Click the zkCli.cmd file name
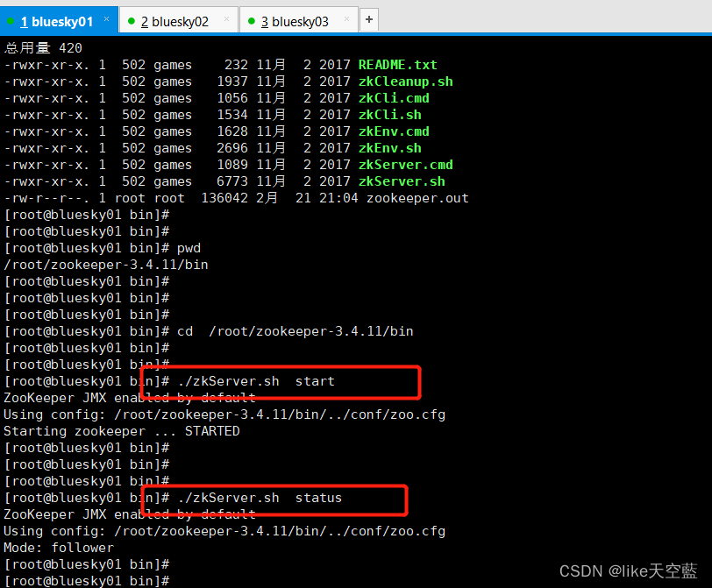The height and width of the screenshot is (588, 712). pos(394,98)
